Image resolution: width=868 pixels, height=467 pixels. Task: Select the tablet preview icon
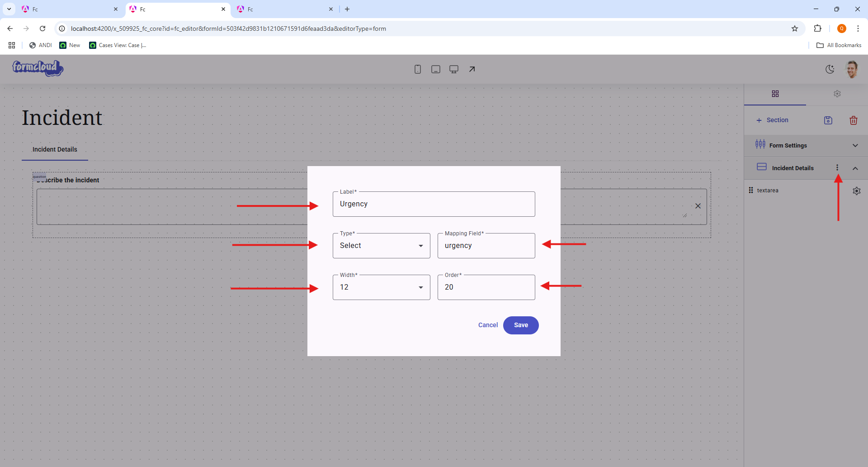pos(436,69)
